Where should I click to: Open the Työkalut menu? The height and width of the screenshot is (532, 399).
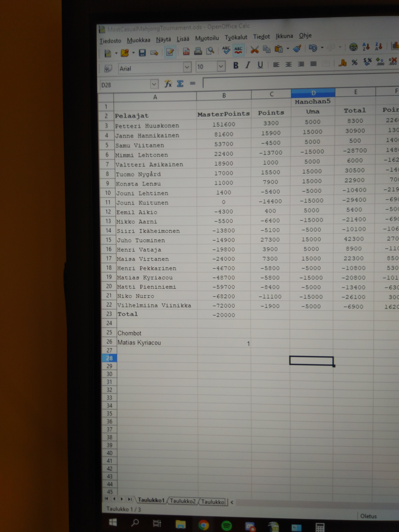236,37
